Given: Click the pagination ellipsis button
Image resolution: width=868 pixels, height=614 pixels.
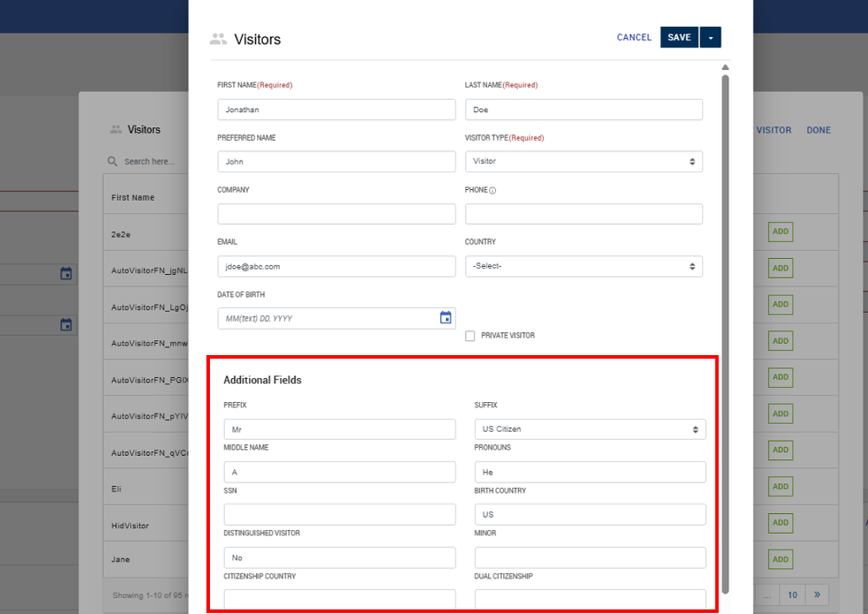Looking at the screenshot, I should point(767,595).
